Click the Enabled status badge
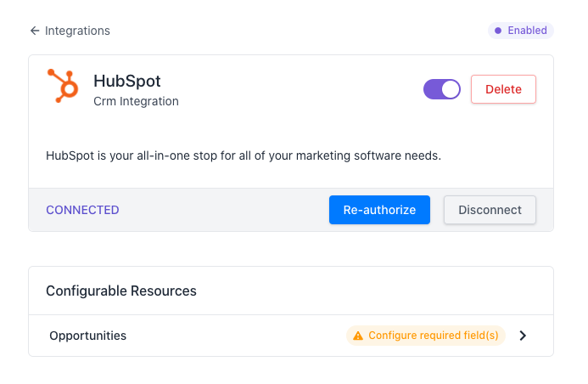The image size is (588, 384). (x=520, y=31)
